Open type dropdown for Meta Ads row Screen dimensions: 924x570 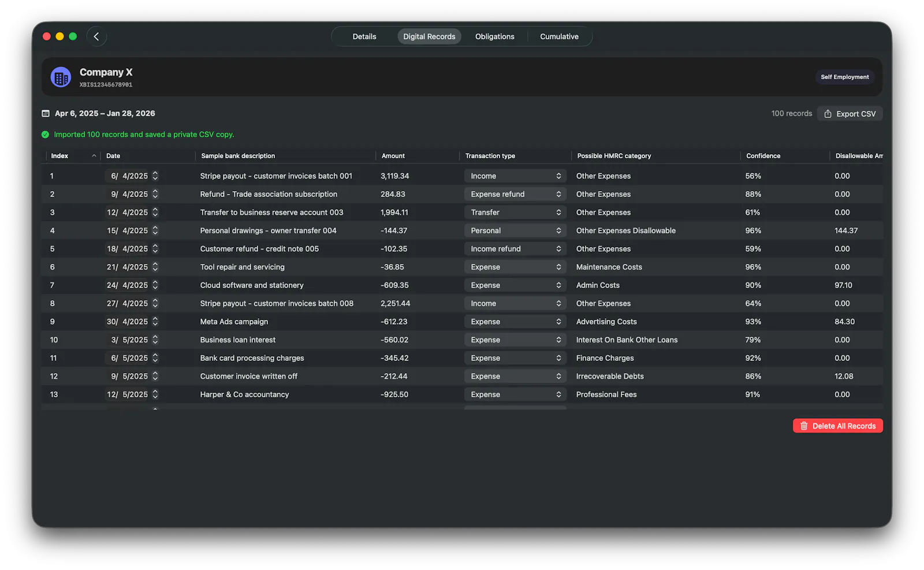[x=515, y=322]
